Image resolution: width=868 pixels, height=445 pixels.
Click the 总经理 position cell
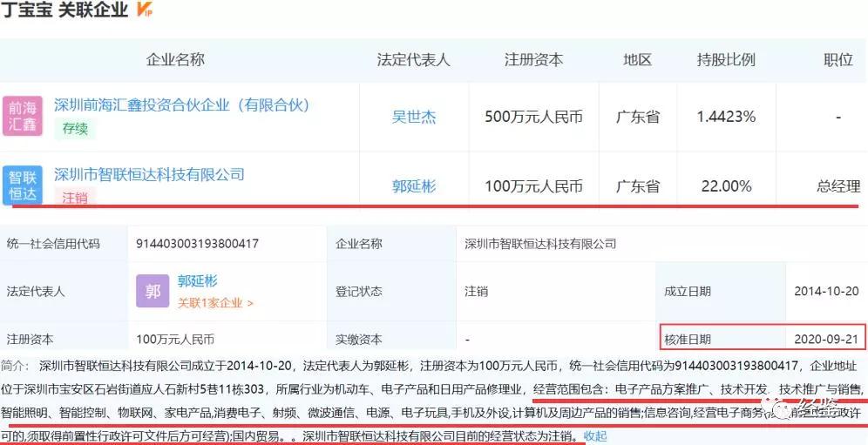point(838,186)
